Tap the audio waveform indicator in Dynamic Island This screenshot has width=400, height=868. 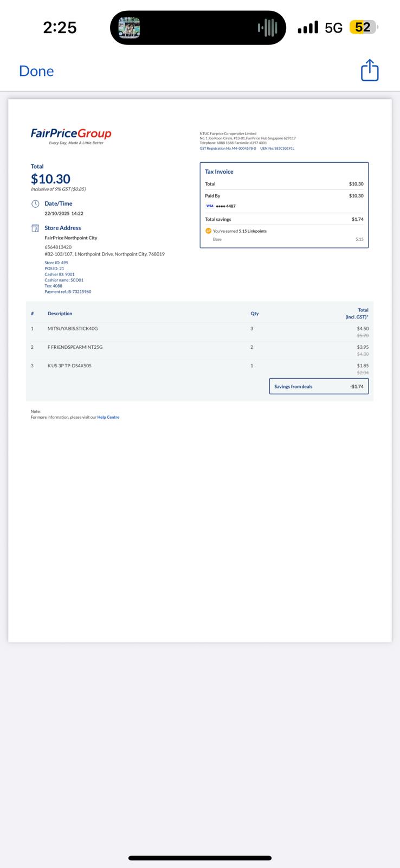pos(268,27)
